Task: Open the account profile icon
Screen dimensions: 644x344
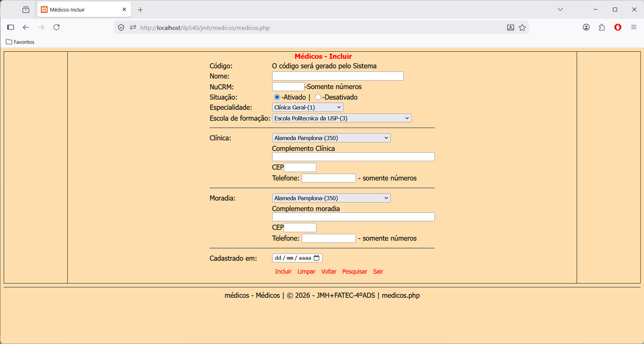Action: pyautogui.click(x=586, y=27)
